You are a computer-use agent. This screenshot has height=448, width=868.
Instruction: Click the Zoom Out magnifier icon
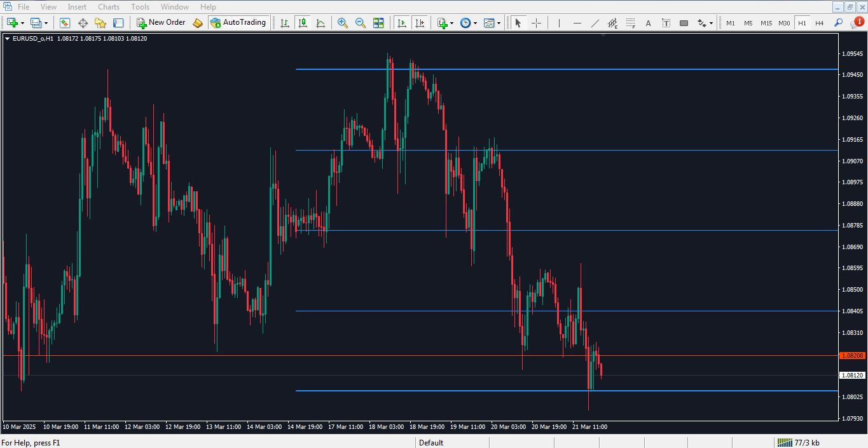[361, 23]
